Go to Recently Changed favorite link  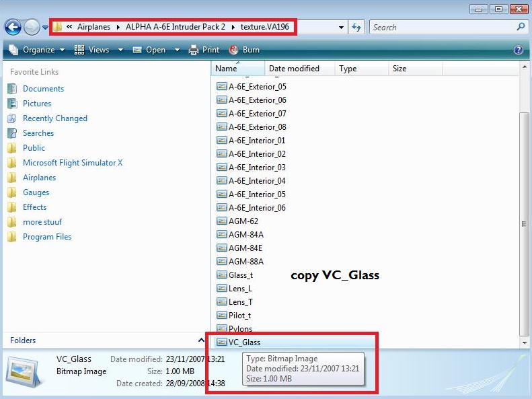[x=55, y=118]
